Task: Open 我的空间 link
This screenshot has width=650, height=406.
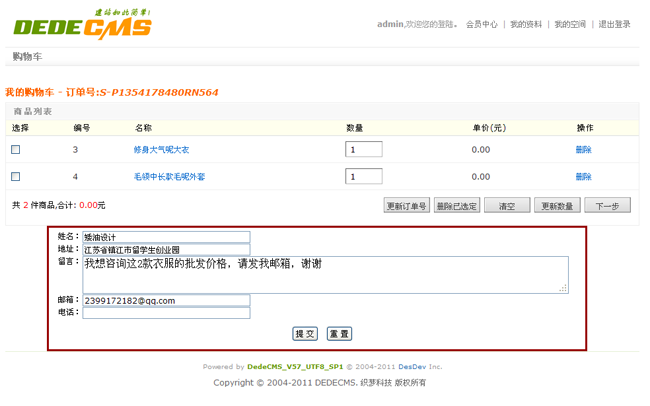Action: point(570,24)
